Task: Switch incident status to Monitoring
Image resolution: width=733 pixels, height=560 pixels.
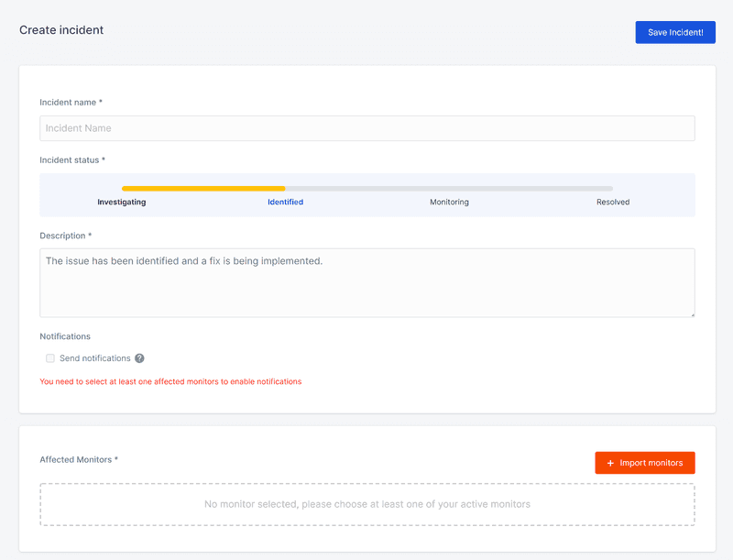Action: pyautogui.click(x=449, y=202)
